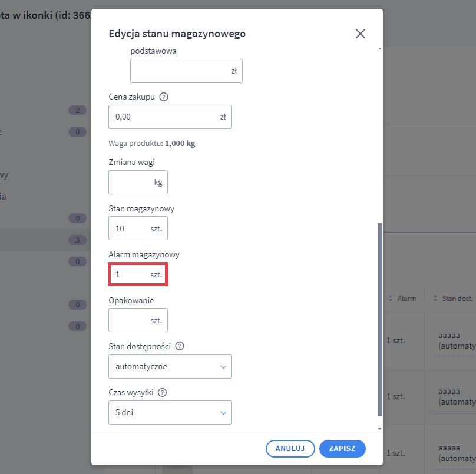This screenshot has height=474, width=476.
Task: Click the dialog scrollbar down arrow
Action: point(379,428)
